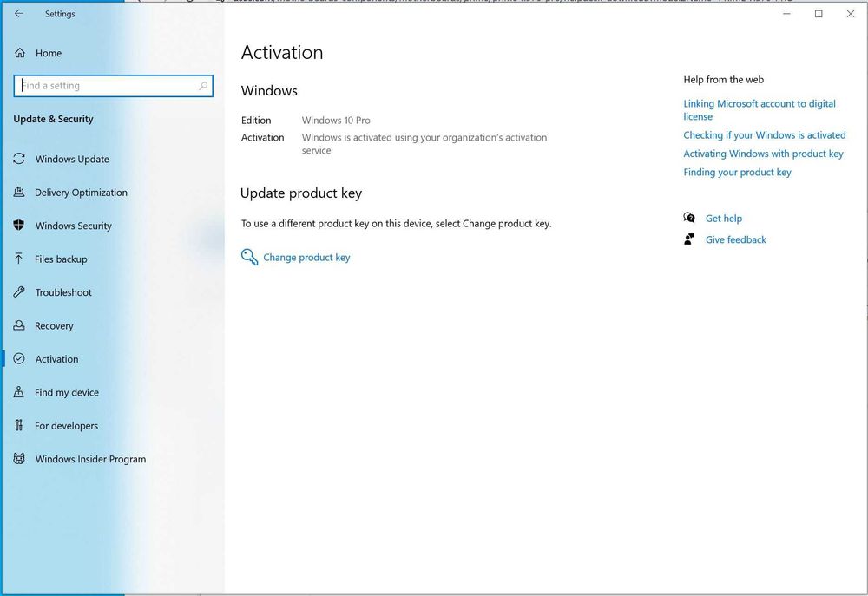The height and width of the screenshot is (596, 868).
Task: Click the back arrow icon in Settings
Action: click(19, 13)
